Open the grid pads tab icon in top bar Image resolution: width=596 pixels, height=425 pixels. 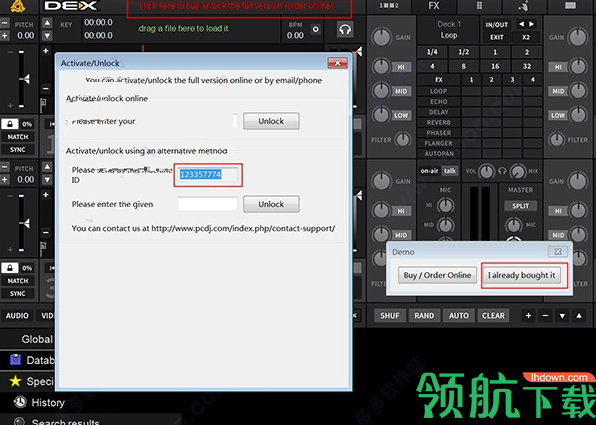click(x=479, y=6)
